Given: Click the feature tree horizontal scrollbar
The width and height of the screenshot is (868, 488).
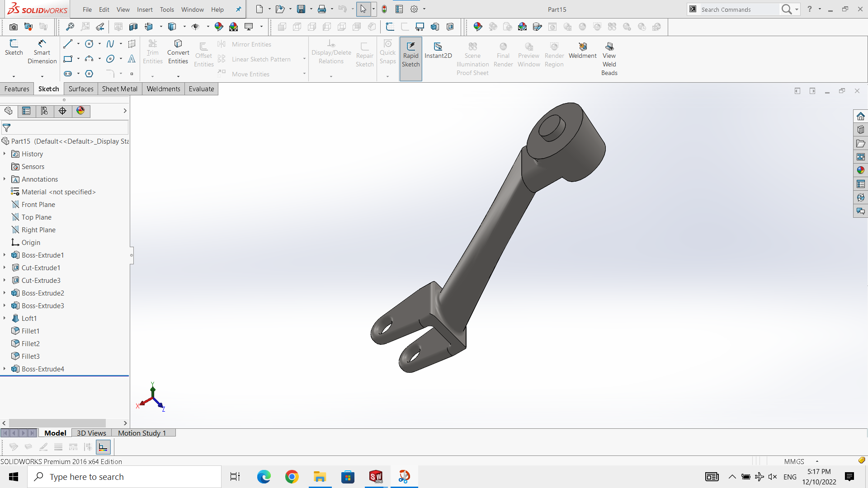Looking at the screenshot, I should pos(57,423).
